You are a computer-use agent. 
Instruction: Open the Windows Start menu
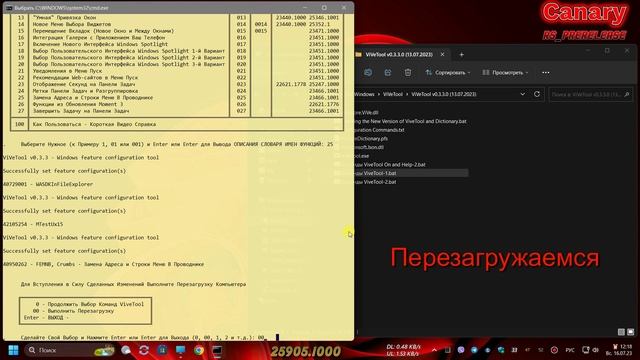click(13, 350)
